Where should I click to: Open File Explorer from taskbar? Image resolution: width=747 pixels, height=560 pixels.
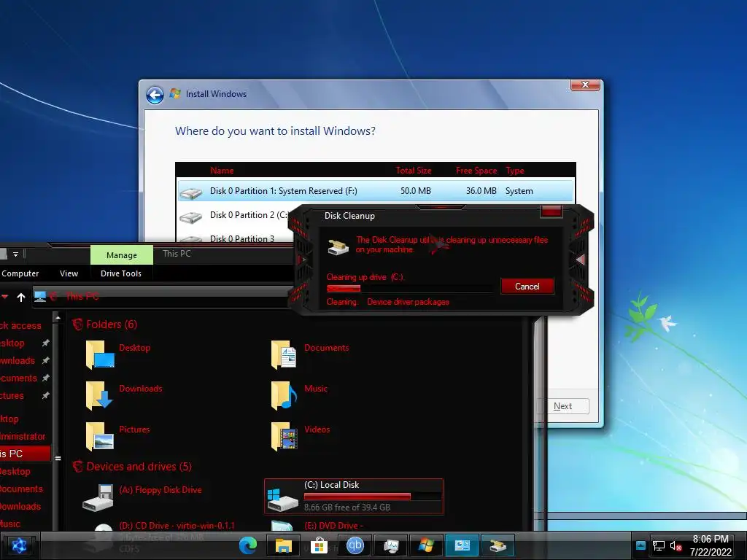click(x=284, y=545)
